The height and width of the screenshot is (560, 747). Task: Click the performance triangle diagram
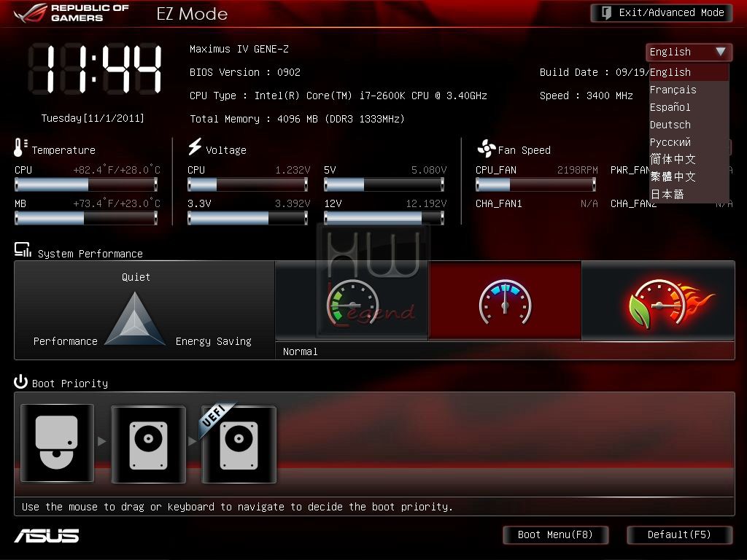click(x=135, y=319)
